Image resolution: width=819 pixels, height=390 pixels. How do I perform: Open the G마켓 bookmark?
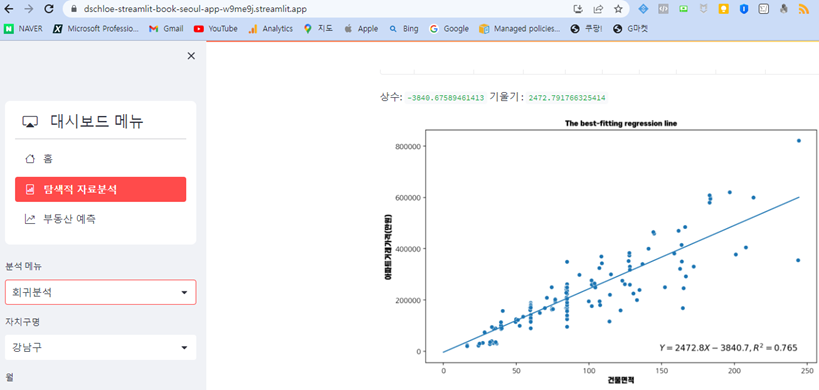(630, 29)
